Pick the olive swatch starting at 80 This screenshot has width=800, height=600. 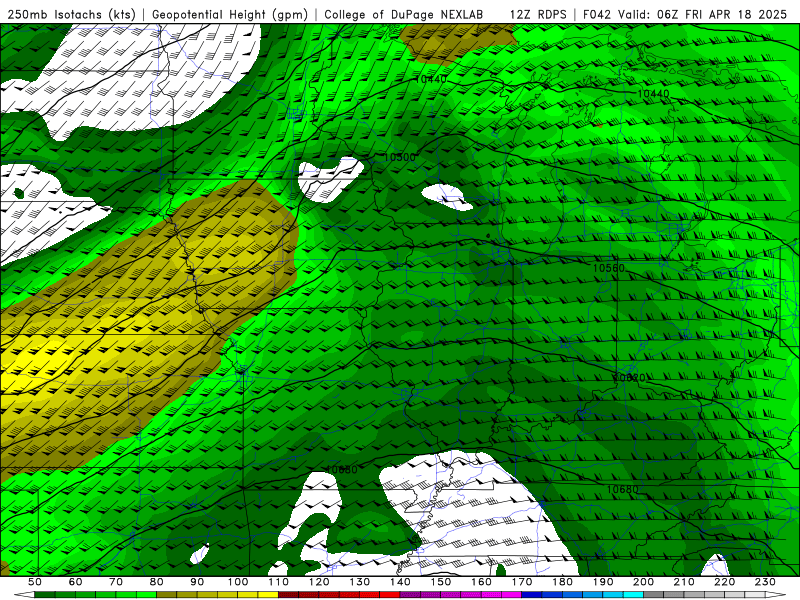tap(167, 595)
